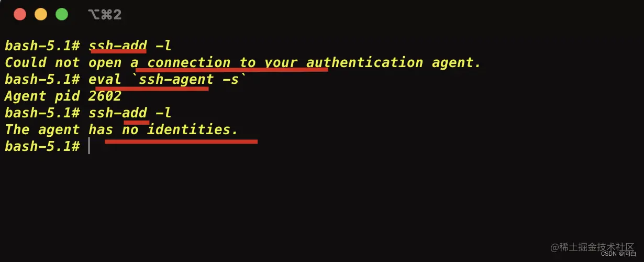Click 'The agent has' output text
The image size is (644, 262).
(x=59, y=129)
